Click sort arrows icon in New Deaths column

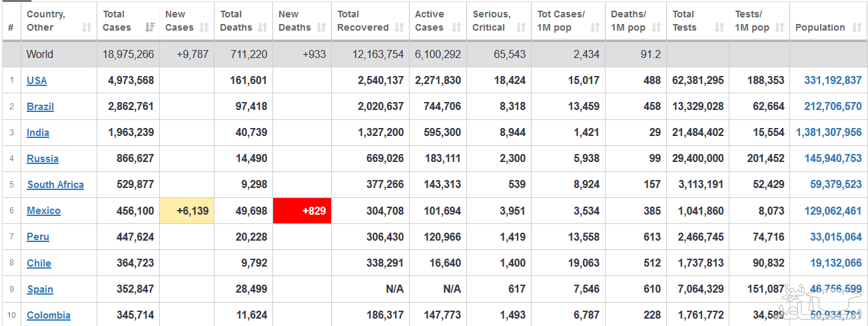pyautogui.click(x=321, y=27)
